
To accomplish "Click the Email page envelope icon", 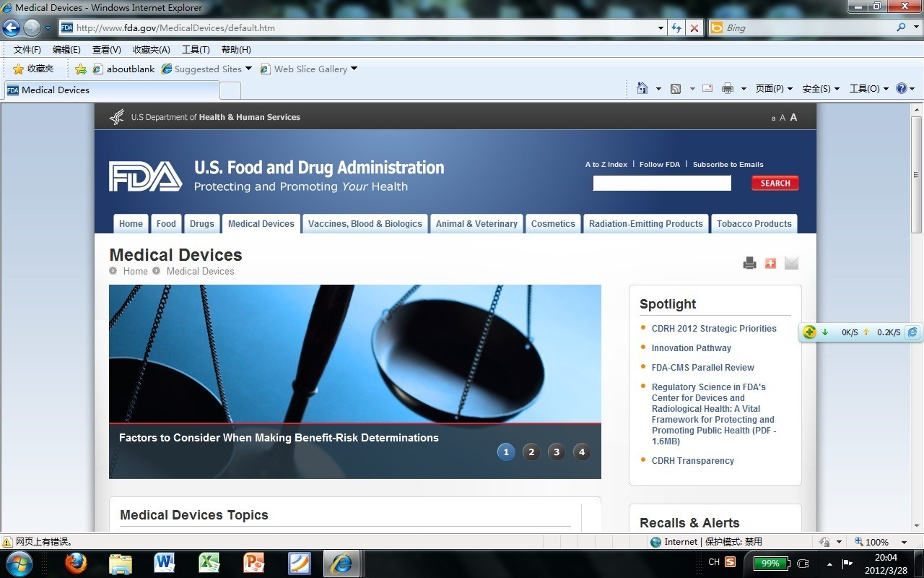I will click(x=791, y=263).
